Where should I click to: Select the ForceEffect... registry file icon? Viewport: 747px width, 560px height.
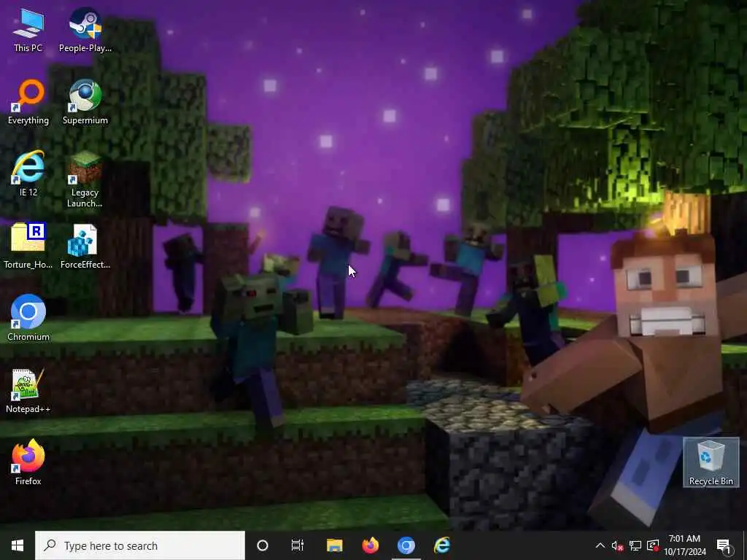pyautogui.click(x=85, y=246)
